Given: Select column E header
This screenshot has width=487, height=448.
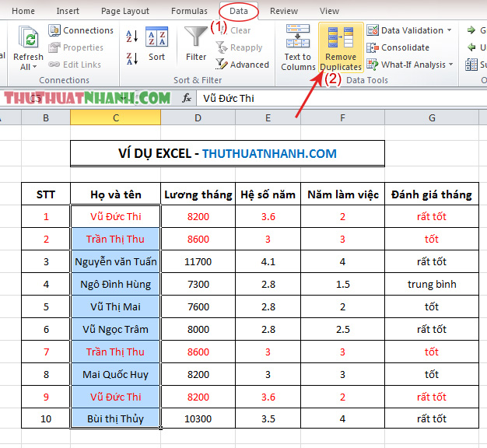Looking at the screenshot, I should tap(268, 117).
